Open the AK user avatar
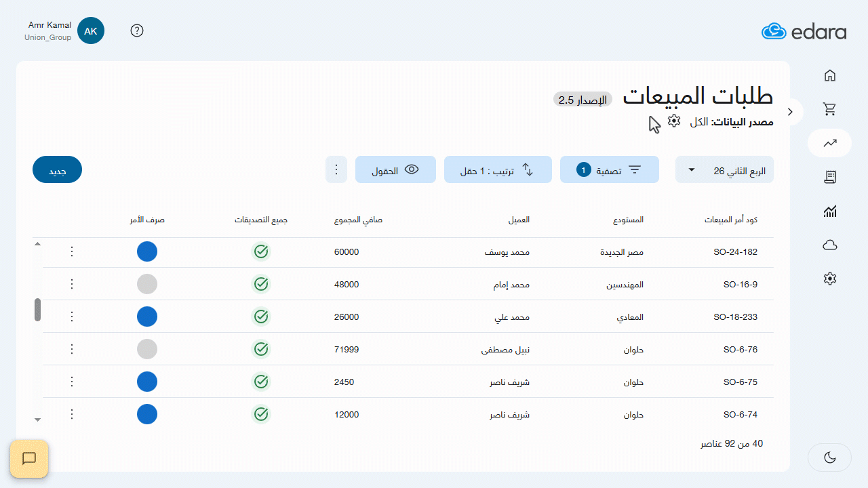 click(91, 30)
